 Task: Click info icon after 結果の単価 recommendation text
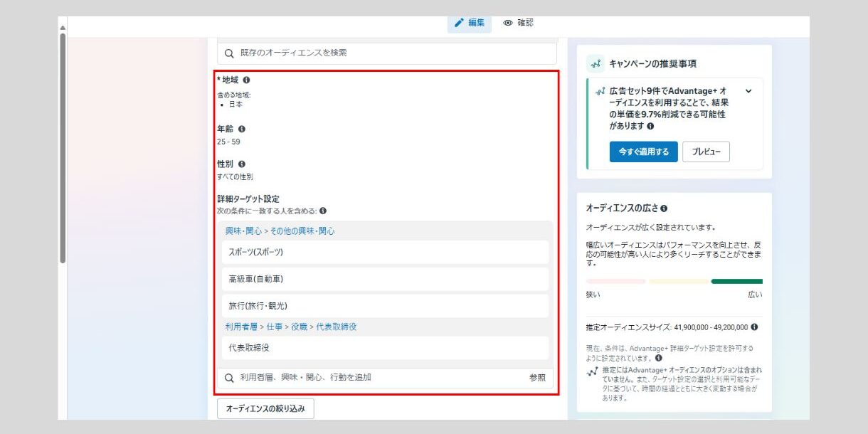[x=650, y=126]
